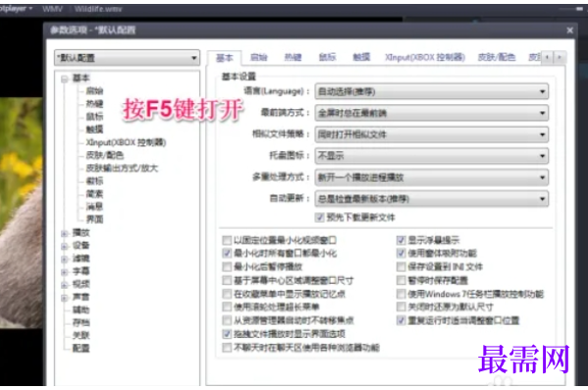Image resolution: width=588 pixels, height=390 pixels.
Task: Enable 从资源管理器启动时不转移焦点
Action: click(227, 320)
